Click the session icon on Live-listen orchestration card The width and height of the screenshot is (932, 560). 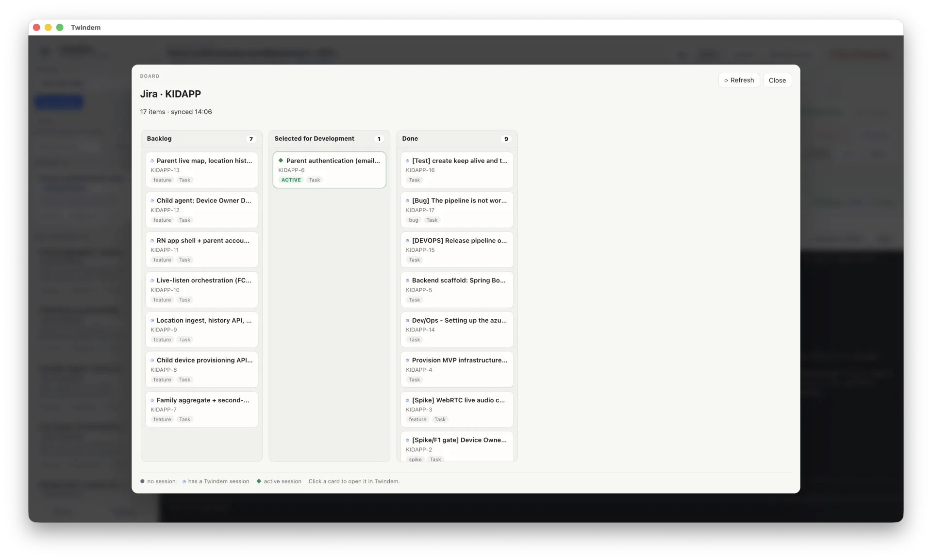click(152, 280)
